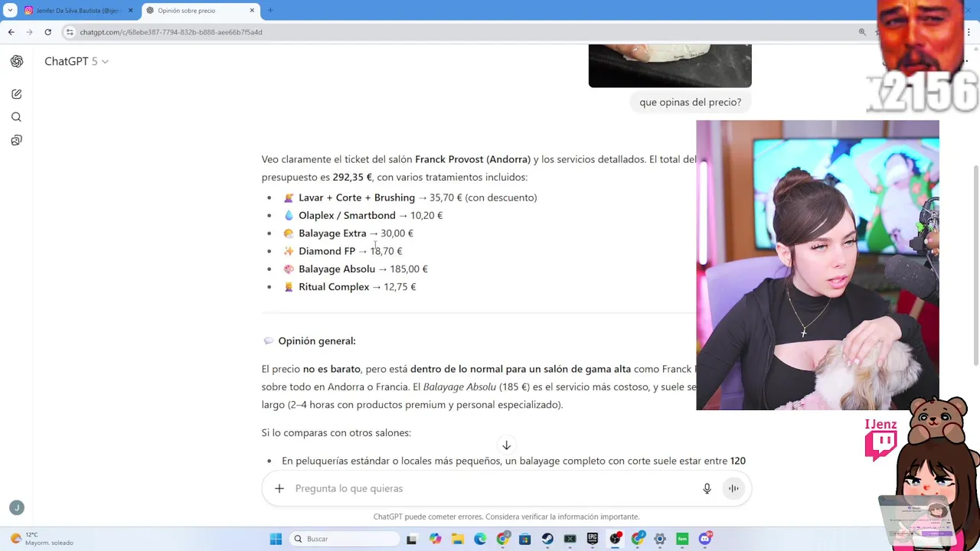Launch Copilot from the taskbar
This screenshot has width=980, height=551.
435,539
